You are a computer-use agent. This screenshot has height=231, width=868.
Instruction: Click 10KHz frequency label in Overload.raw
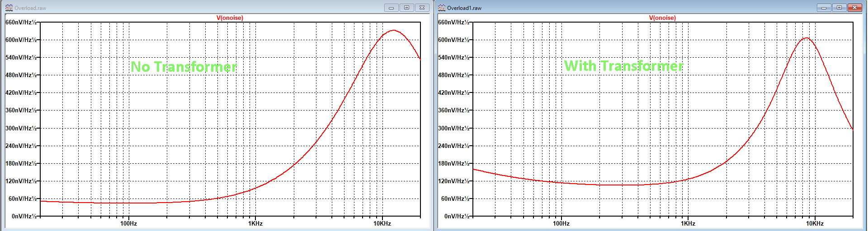click(382, 223)
